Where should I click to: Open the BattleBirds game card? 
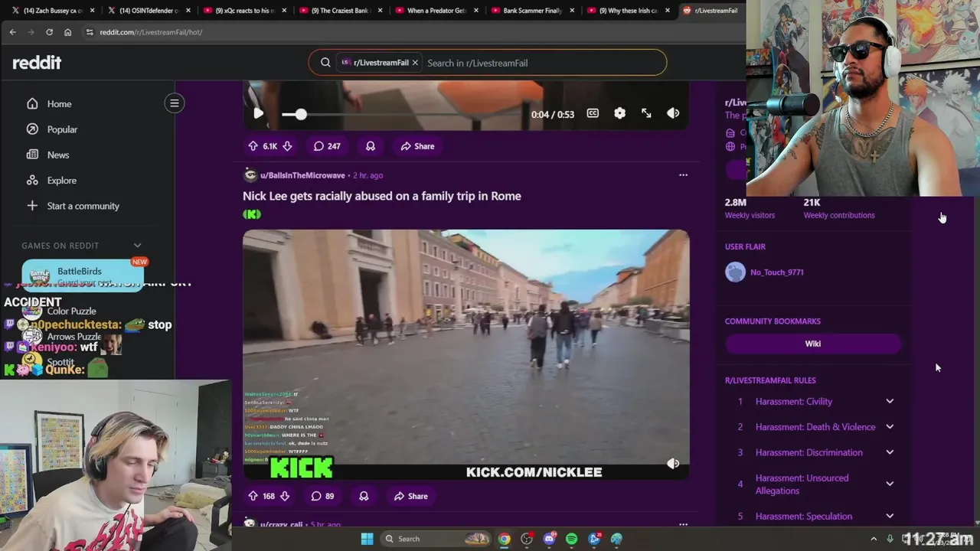click(x=83, y=275)
